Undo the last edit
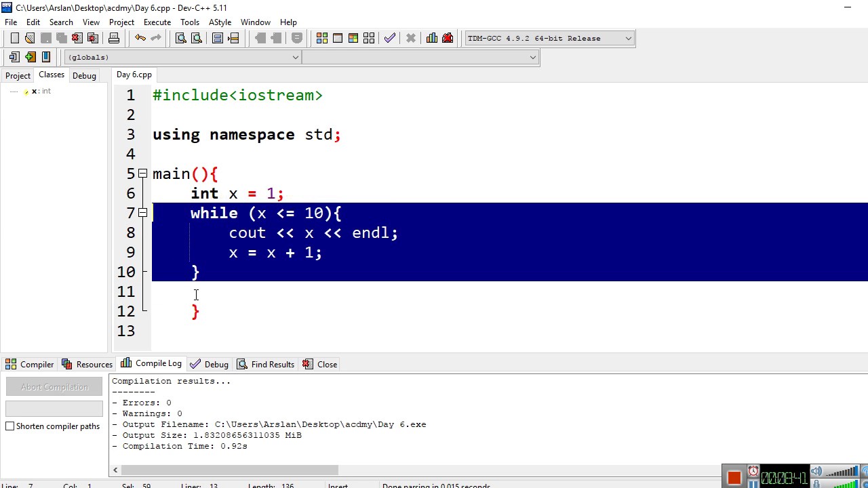This screenshot has height=488, width=868. (140, 39)
